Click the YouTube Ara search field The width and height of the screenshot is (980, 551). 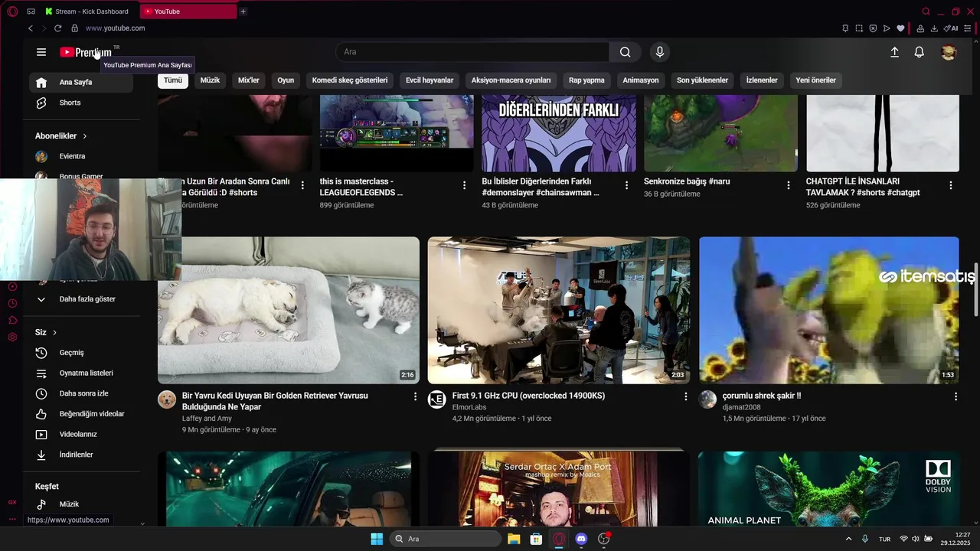pyautogui.click(x=472, y=52)
